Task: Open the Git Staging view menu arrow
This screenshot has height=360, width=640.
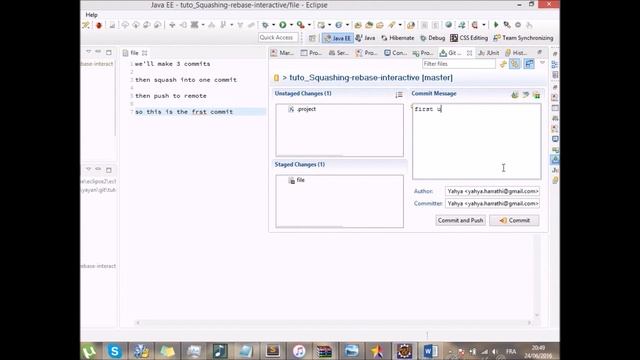Action: (x=542, y=62)
